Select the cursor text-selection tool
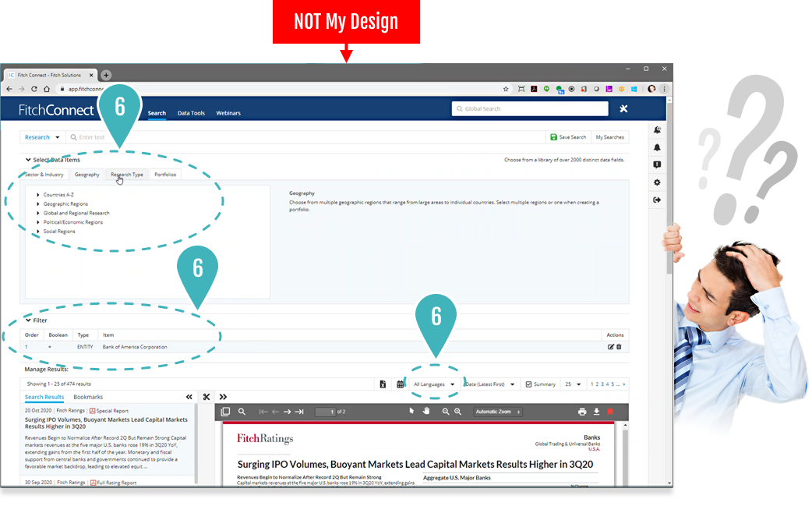812x513 pixels. (411, 411)
